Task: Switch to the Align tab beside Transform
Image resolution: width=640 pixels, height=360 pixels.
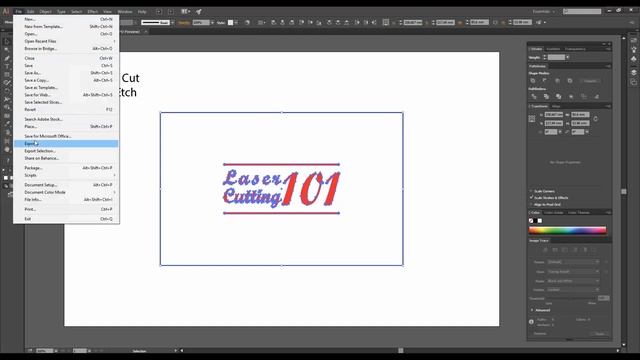Action: coord(556,106)
